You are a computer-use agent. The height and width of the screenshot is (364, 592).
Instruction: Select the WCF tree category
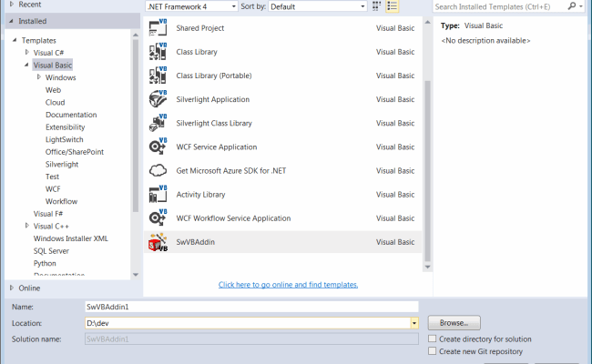point(53,189)
